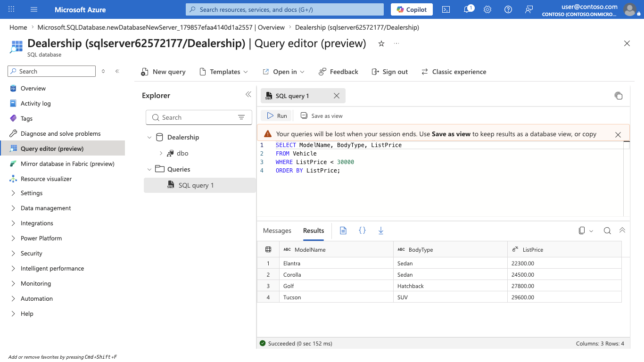Viewport: 644px width, 362px height.
Task: Focus the global search resources box
Action: coord(285,9)
